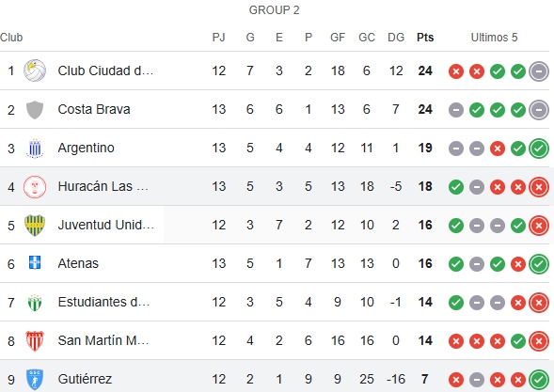Click the Argentino striped crest icon
This screenshot has width=554, height=392.
tap(35, 148)
